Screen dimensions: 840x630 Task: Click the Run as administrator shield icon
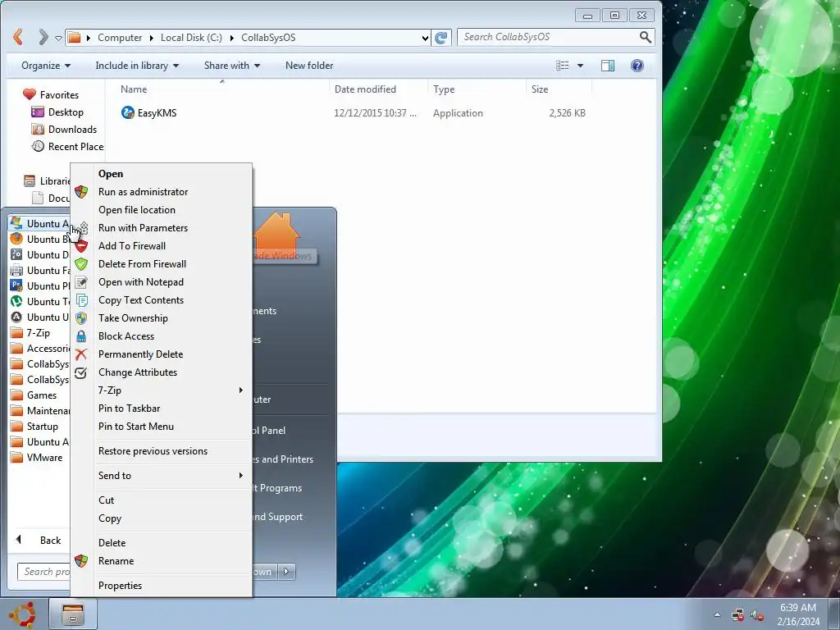coord(81,192)
